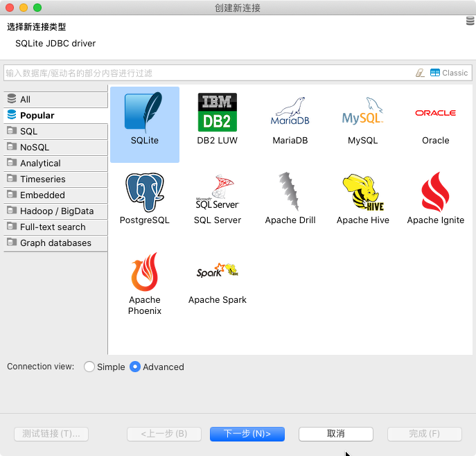Click 取消 to cancel the dialog
476x456 pixels.
point(336,434)
